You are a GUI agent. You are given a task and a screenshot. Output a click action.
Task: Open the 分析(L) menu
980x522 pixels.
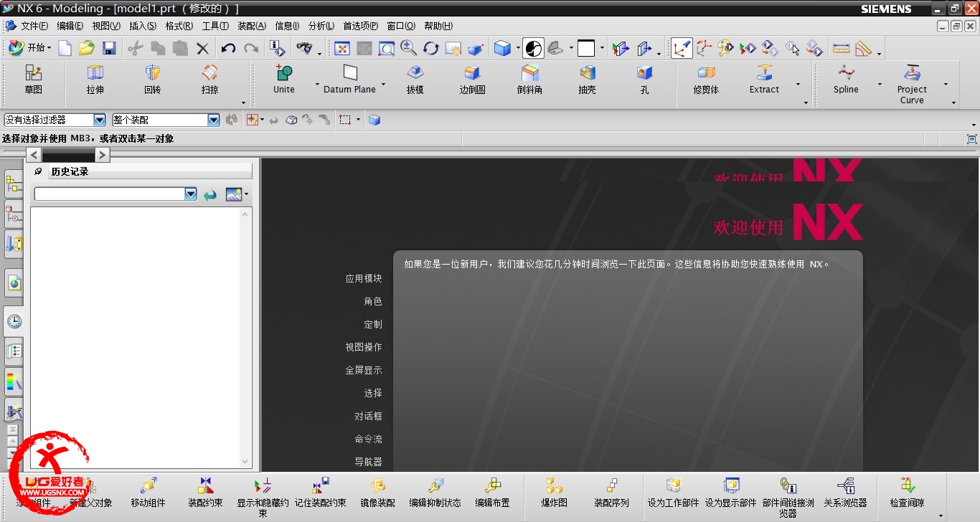321,26
